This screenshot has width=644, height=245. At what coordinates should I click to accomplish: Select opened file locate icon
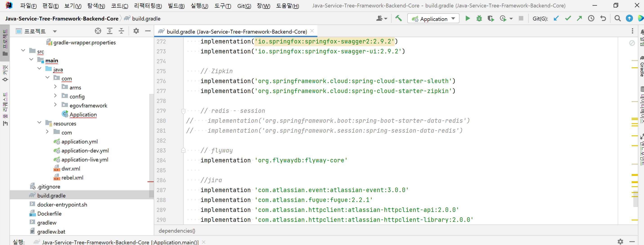pos(98,31)
